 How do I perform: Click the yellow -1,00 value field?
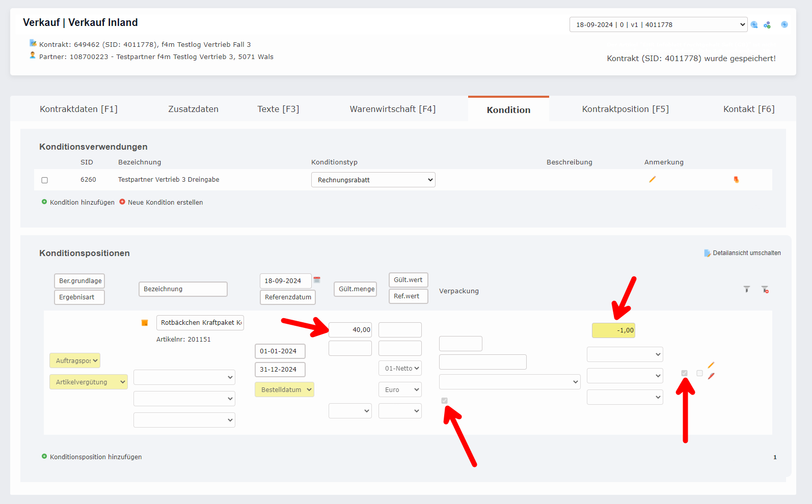click(613, 330)
